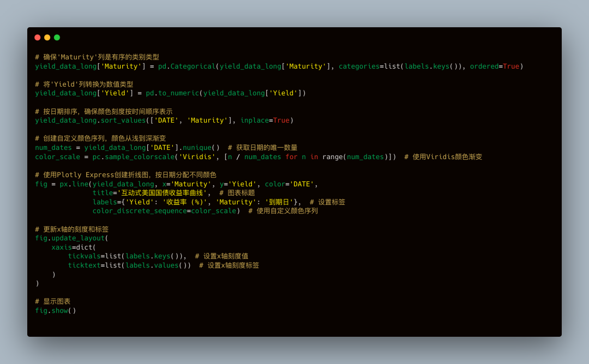Click 'pd.Categorical' in the second line
The image size is (589, 364).
(187, 66)
